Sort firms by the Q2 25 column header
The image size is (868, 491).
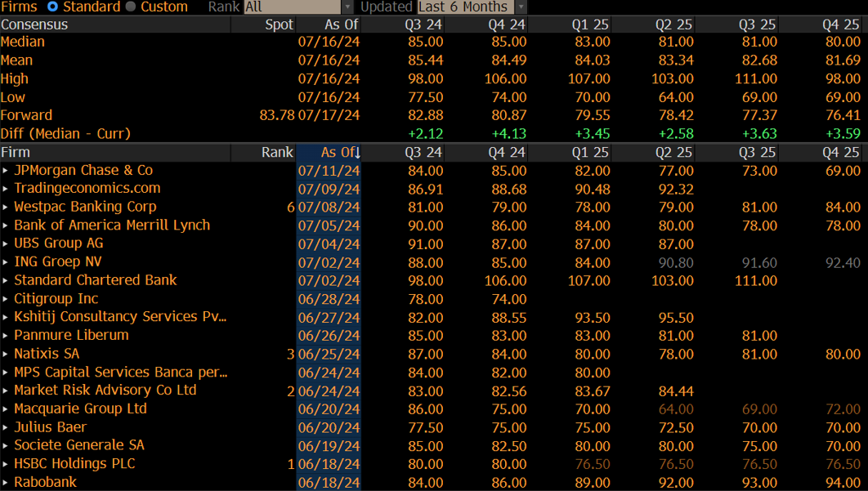pyautogui.click(x=674, y=152)
